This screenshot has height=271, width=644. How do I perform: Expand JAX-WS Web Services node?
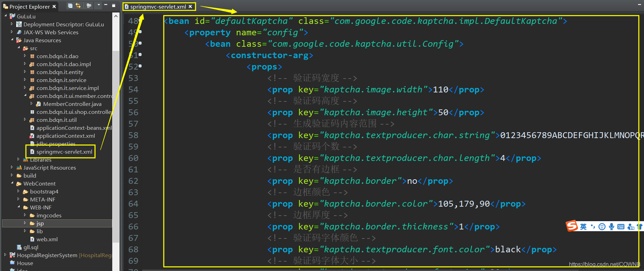(12, 32)
